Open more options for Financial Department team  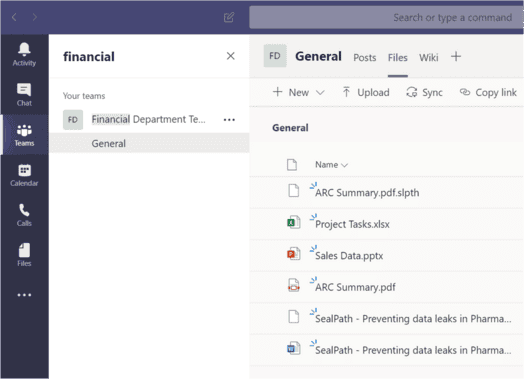coord(229,120)
